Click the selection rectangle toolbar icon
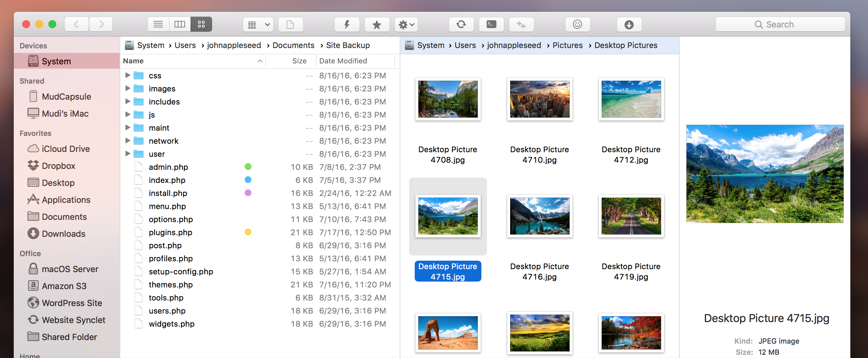 coord(290,24)
